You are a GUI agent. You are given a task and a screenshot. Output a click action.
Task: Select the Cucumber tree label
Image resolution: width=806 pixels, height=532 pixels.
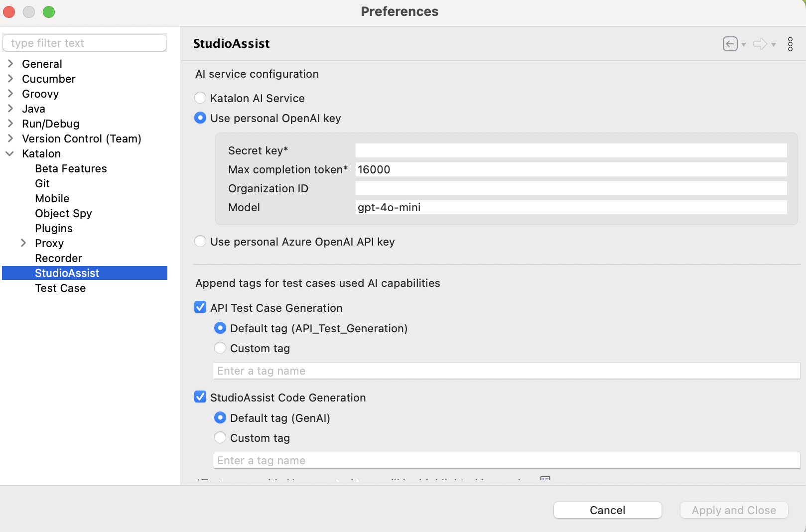point(48,79)
